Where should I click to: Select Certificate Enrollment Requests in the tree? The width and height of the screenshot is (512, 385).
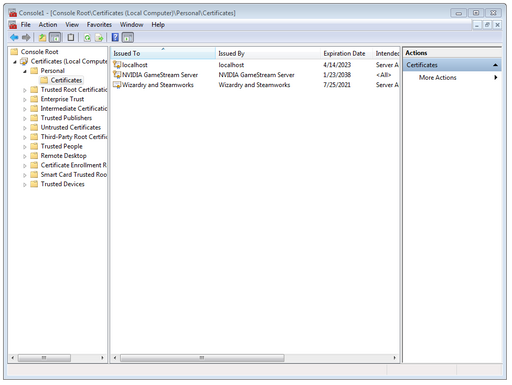click(x=74, y=165)
